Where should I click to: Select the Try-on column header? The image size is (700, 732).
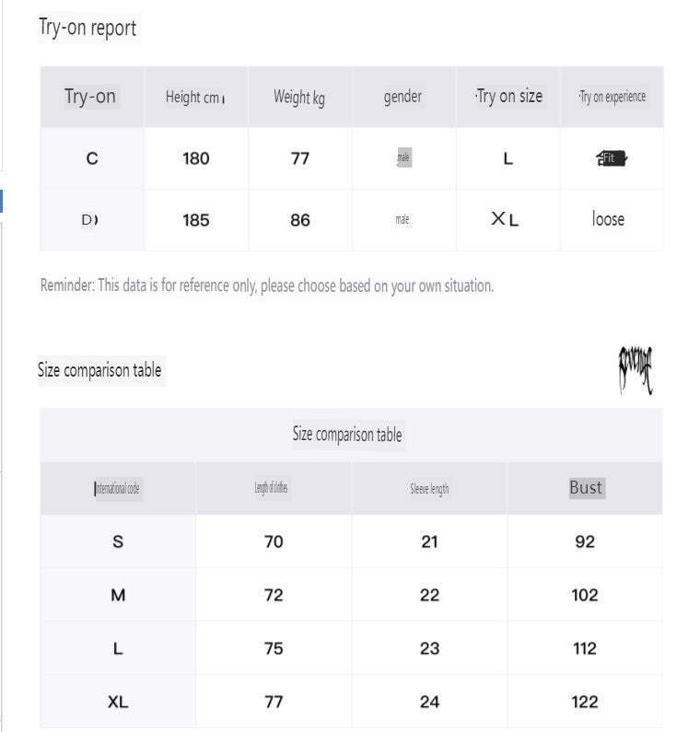pyautogui.click(x=90, y=97)
